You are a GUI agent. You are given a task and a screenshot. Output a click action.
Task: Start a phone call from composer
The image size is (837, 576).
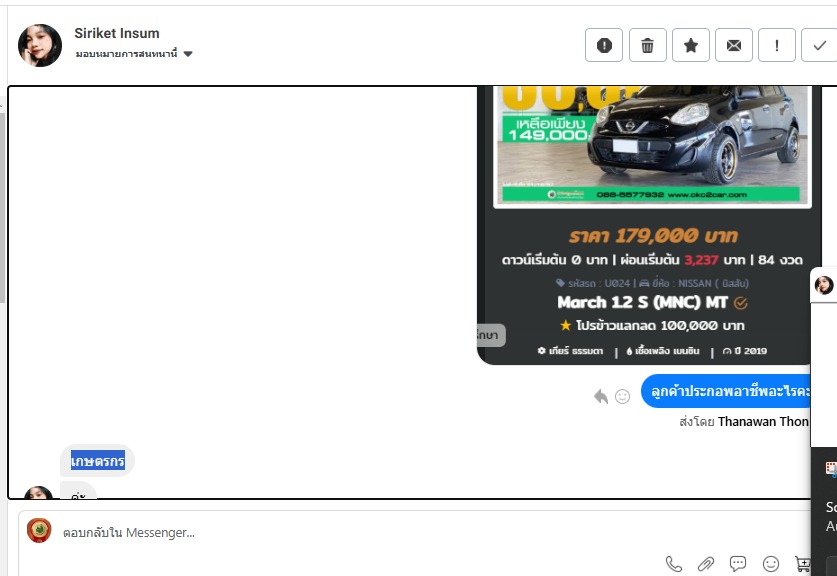pos(674,564)
